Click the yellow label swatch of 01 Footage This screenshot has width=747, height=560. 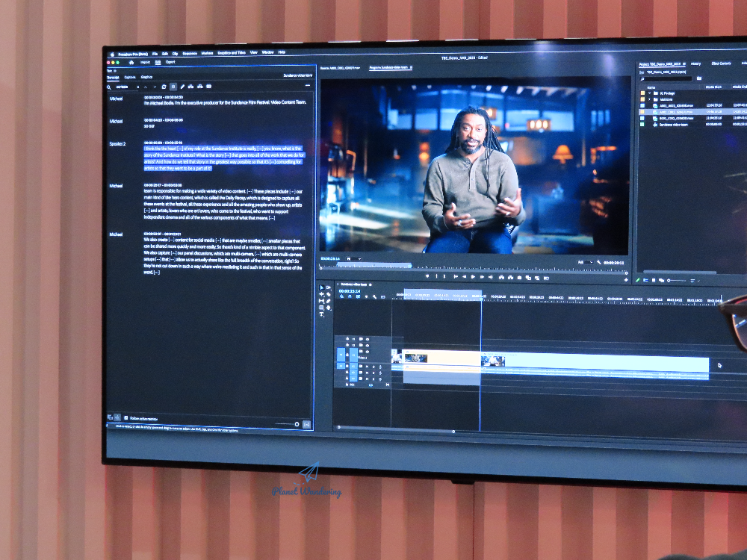coord(642,93)
